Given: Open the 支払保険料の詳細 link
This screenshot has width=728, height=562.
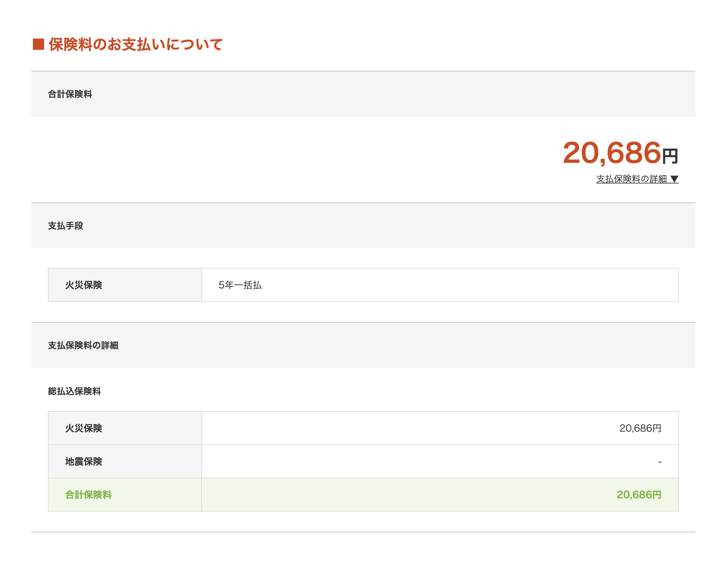Looking at the screenshot, I should [x=637, y=179].
